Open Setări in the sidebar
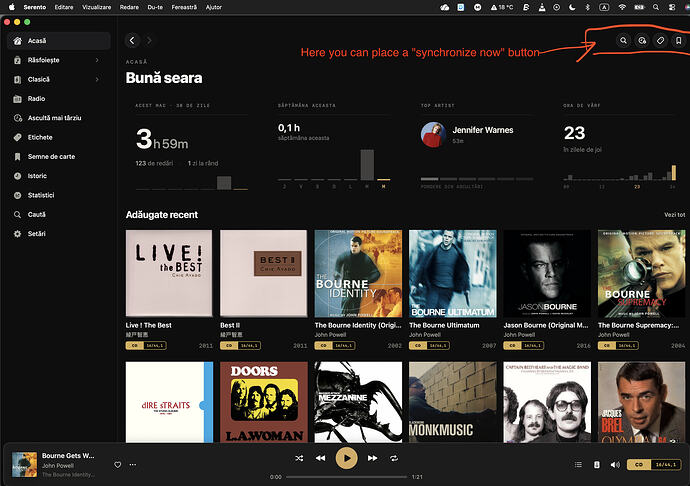This screenshot has height=486, width=690. (x=59, y=234)
